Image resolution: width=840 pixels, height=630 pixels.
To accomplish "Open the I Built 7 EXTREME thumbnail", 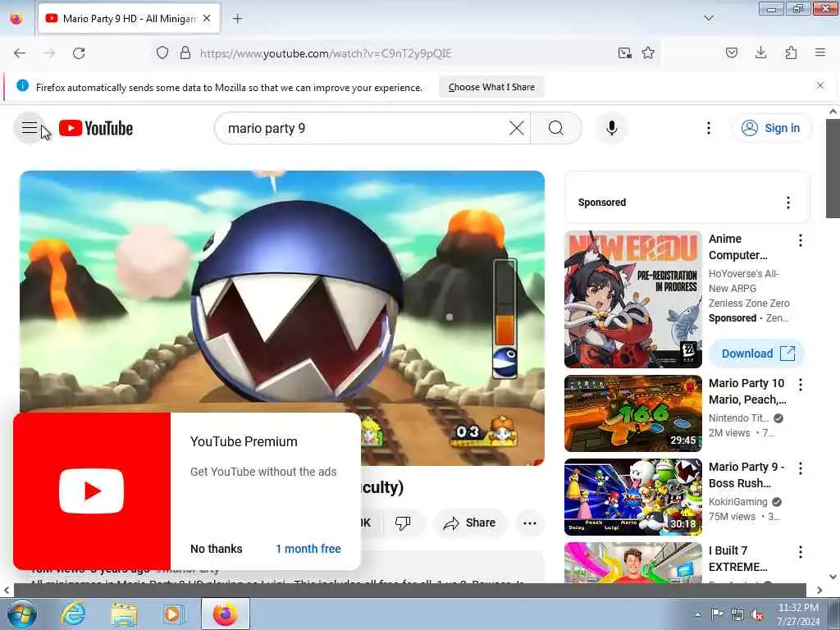I will [x=632, y=563].
